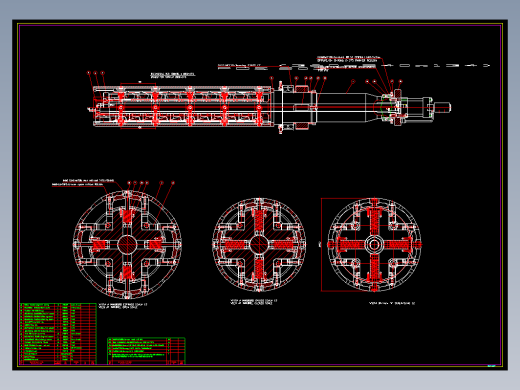Click the header row of parts table
The width and height of the screenshot is (520, 390).
pos(58,362)
